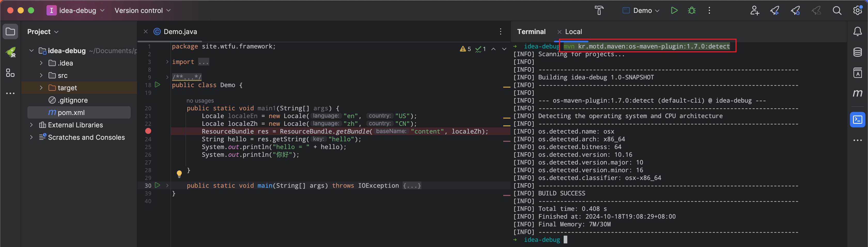The height and width of the screenshot is (247, 868).
Task: Toggle the Project tool window folder button
Action: click(x=10, y=32)
